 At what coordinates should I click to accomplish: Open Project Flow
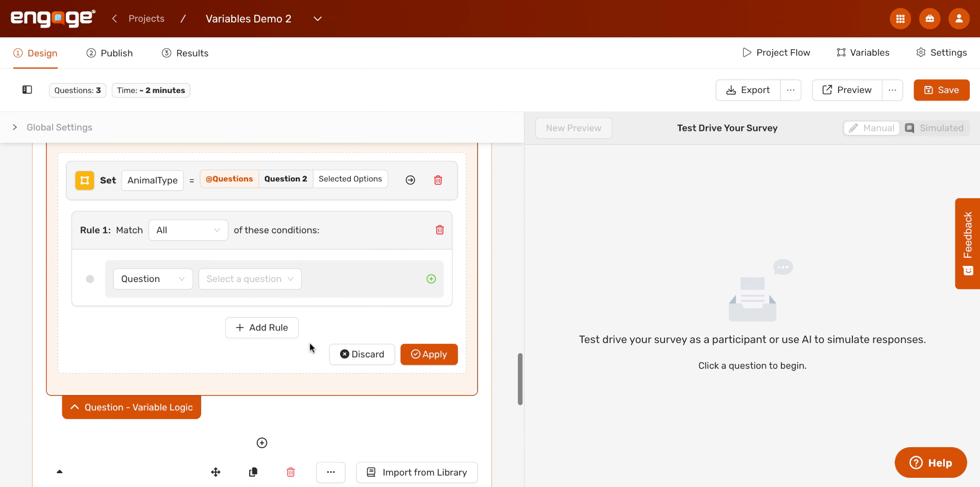point(776,53)
